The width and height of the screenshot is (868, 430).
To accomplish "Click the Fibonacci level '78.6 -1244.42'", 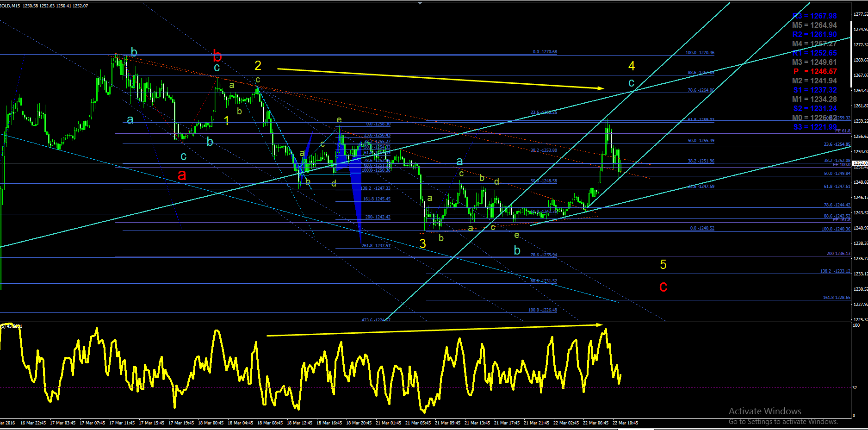I will [837, 205].
